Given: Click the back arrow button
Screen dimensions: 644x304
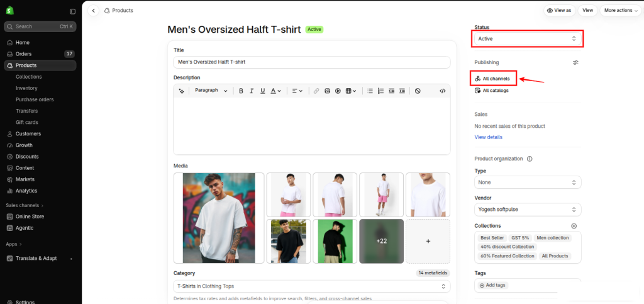Looking at the screenshot, I should coord(94,11).
